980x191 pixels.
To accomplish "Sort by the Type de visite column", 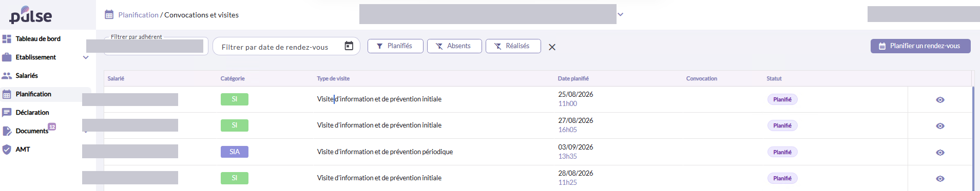I will (333, 78).
